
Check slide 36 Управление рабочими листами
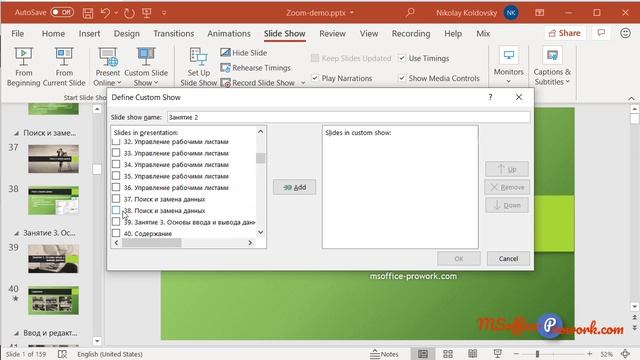tap(116, 187)
